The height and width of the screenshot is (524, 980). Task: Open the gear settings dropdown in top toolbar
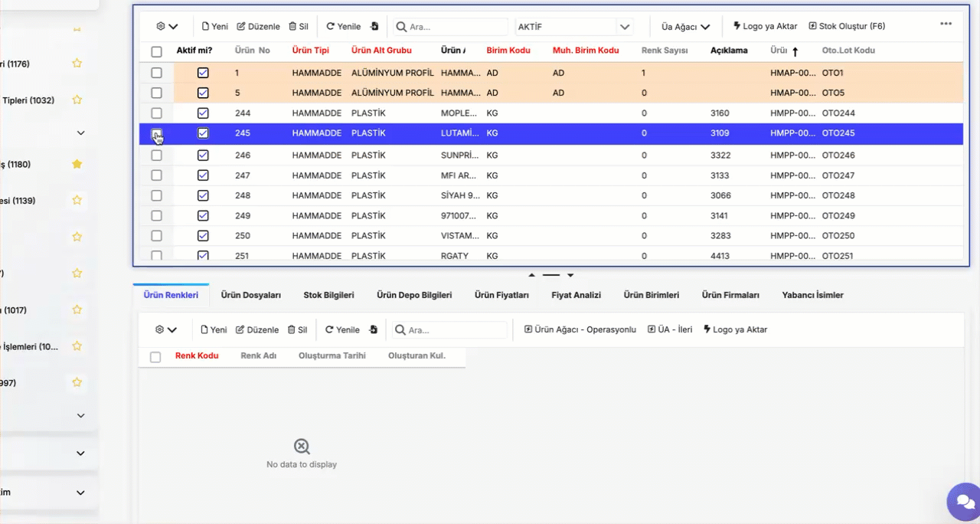[x=166, y=26]
